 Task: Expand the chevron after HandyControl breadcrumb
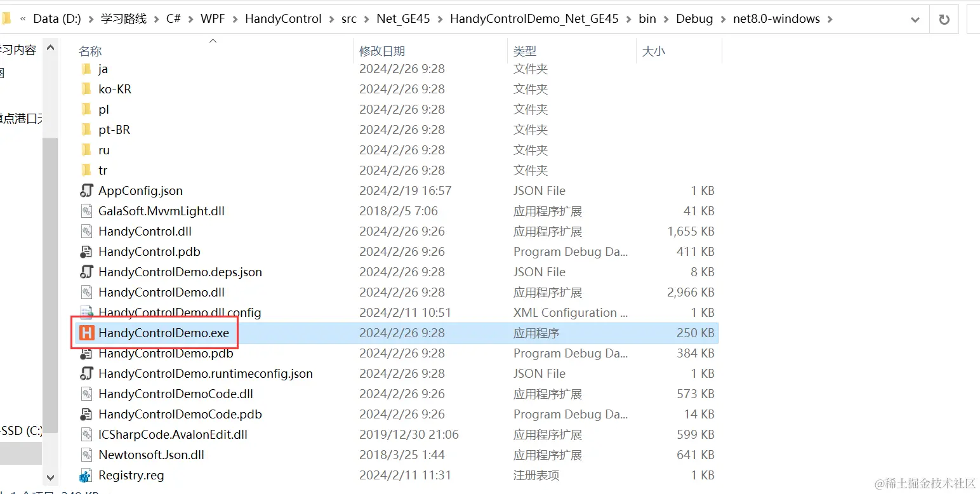pyautogui.click(x=331, y=19)
